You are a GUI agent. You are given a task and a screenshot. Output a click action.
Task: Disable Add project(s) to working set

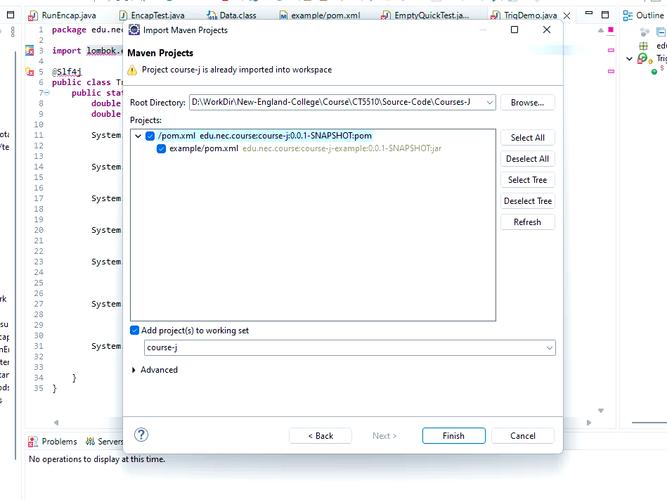(135, 330)
